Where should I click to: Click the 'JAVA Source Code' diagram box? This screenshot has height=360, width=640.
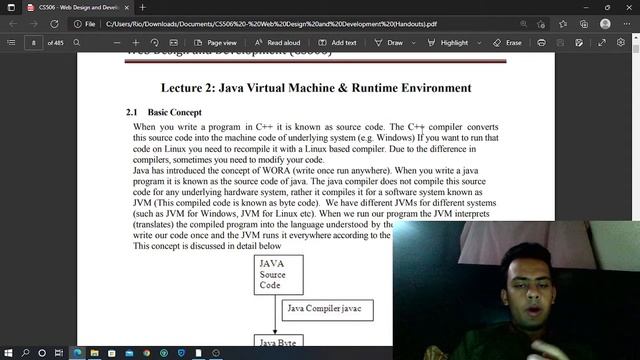[279, 275]
